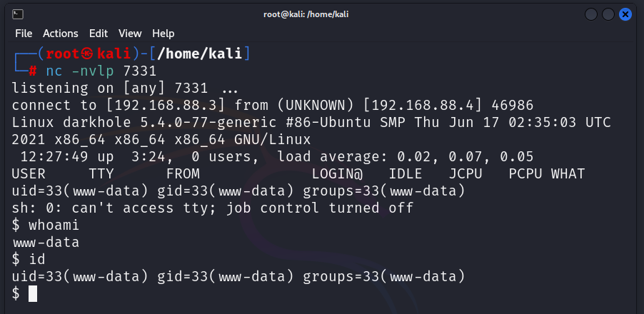
Task: Open the Help menu
Action: click(x=163, y=34)
